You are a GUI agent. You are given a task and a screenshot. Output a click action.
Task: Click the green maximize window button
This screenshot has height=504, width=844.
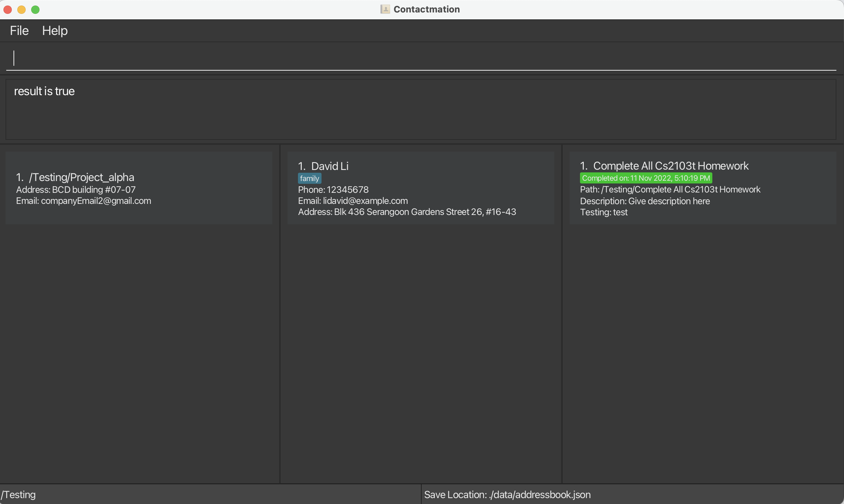35,10
